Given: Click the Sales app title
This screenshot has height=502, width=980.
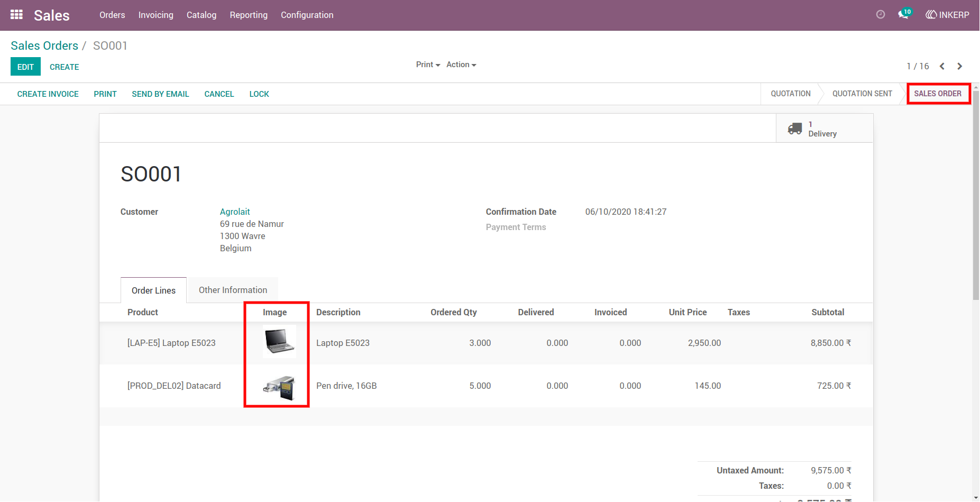Looking at the screenshot, I should [52, 15].
